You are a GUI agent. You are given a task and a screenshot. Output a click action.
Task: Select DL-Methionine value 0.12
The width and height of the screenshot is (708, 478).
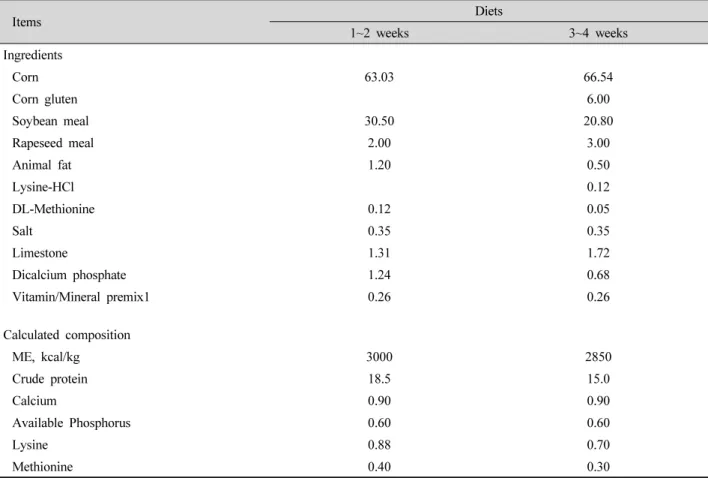point(379,209)
